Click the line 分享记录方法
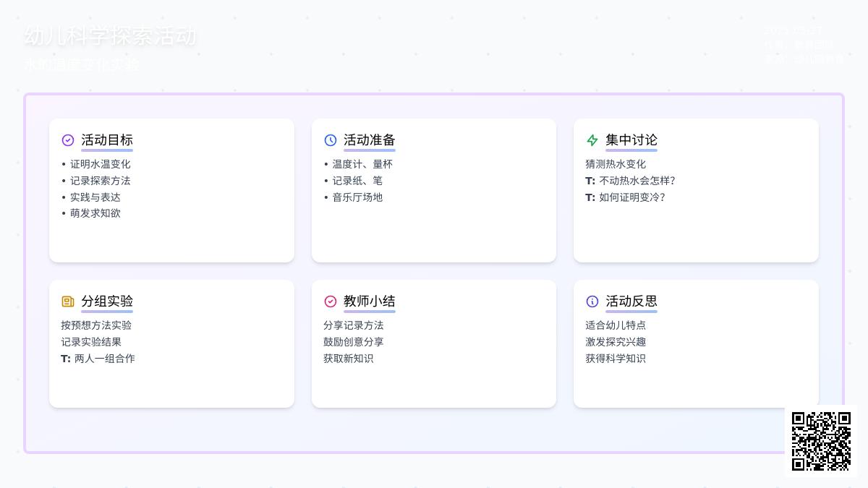Viewport: 868px width, 488px height. (x=354, y=325)
